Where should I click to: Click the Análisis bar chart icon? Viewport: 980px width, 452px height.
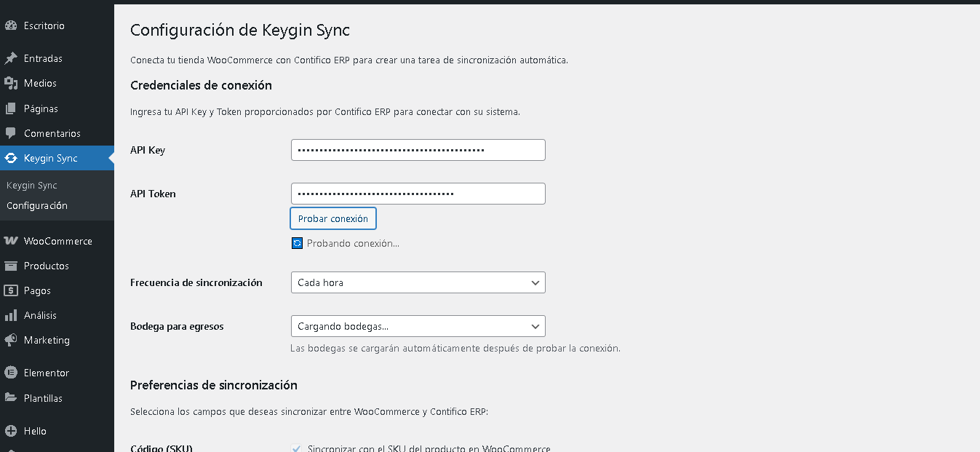click(x=12, y=315)
